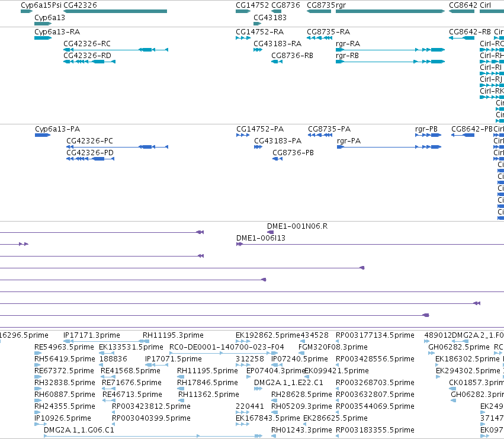Select the EK133531.5prime EST label

(x=131, y=347)
